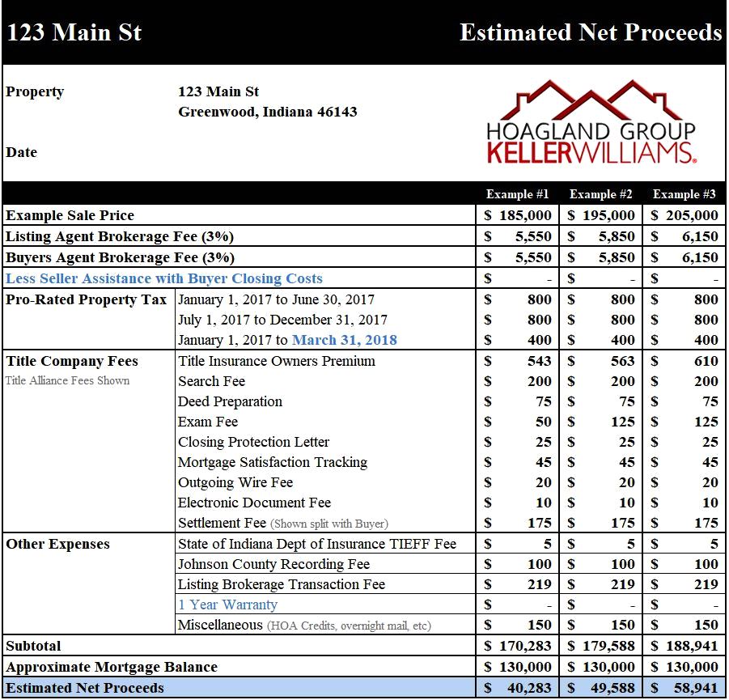Click the 179,588 subtotal cell

[600, 646]
